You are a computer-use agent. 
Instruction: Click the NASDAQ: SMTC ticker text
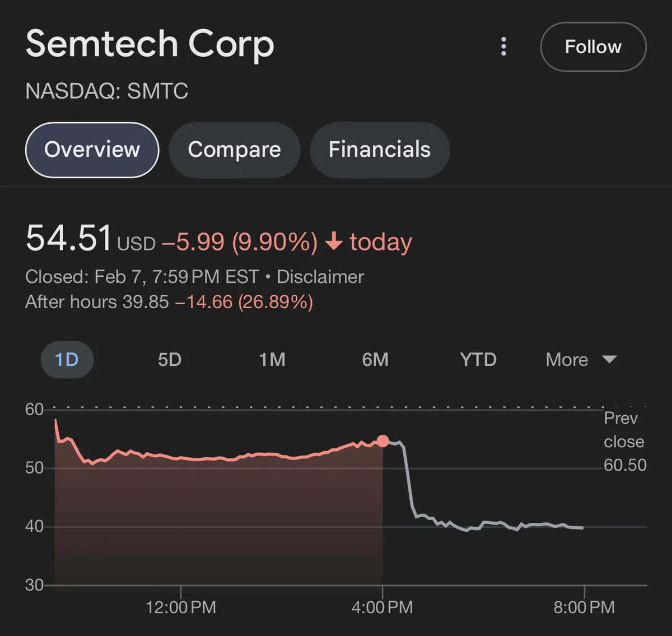106,91
